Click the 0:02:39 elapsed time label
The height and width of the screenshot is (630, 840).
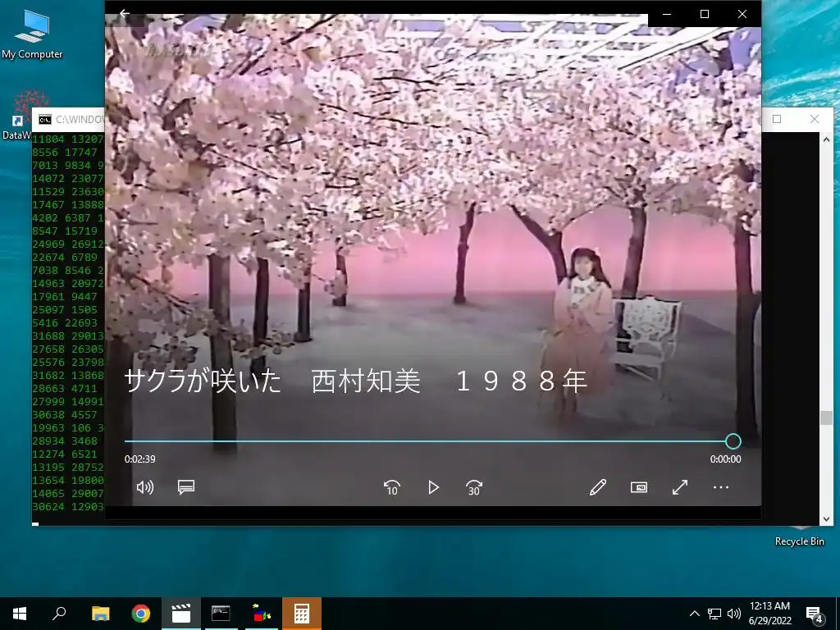(x=139, y=459)
